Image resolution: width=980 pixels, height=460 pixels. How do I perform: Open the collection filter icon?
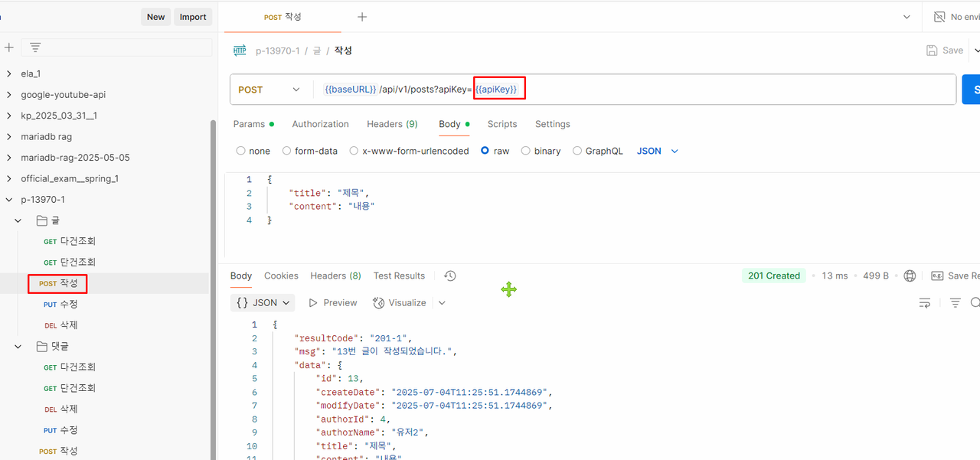point(35,47)
